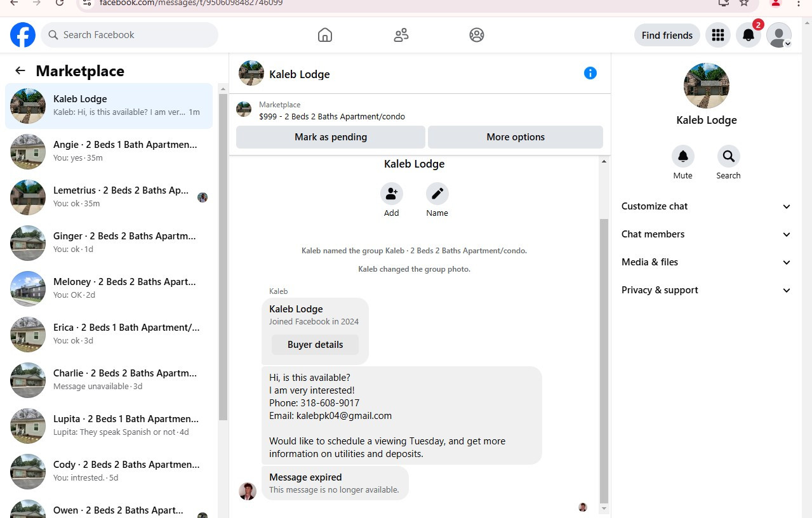
Task: Click the browser address bar URL
Action: (191, 3)
